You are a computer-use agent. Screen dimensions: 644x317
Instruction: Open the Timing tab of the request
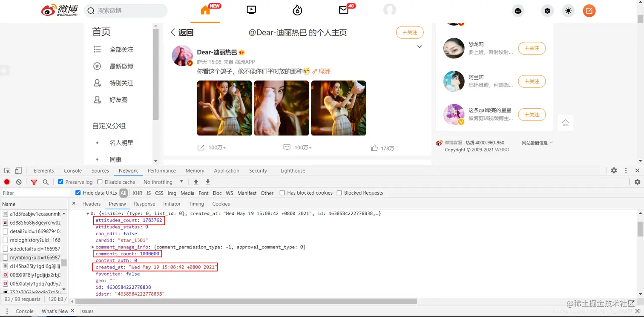click(196, 204)
